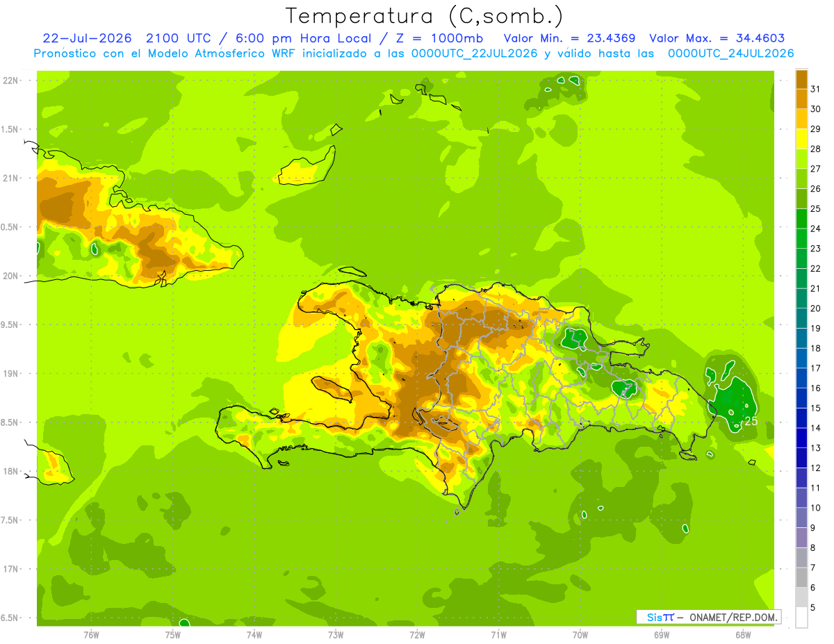Click the '76W' longitude label
The width and height of the screenshot is (834, 644).
[91, 635]
